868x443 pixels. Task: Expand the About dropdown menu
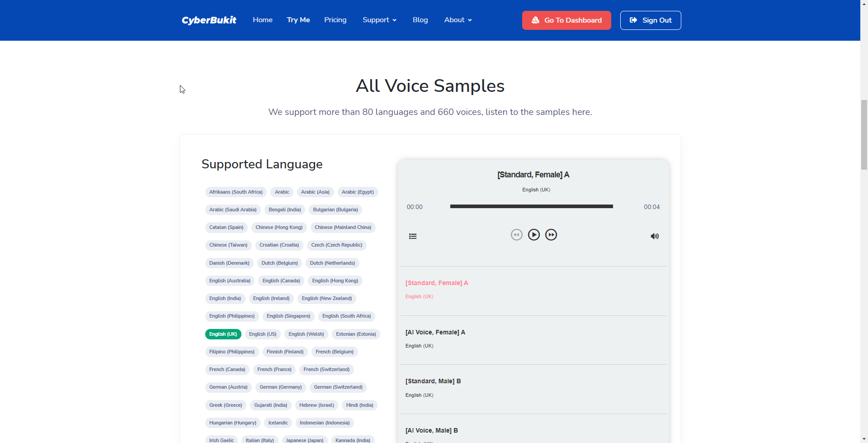(458, 20)
